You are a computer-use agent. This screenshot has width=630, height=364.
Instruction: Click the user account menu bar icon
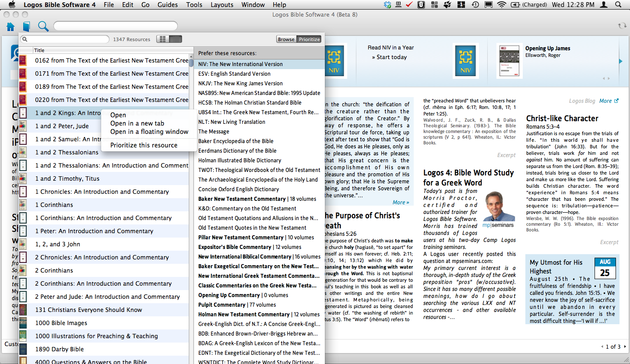click(x=604, y=5)
